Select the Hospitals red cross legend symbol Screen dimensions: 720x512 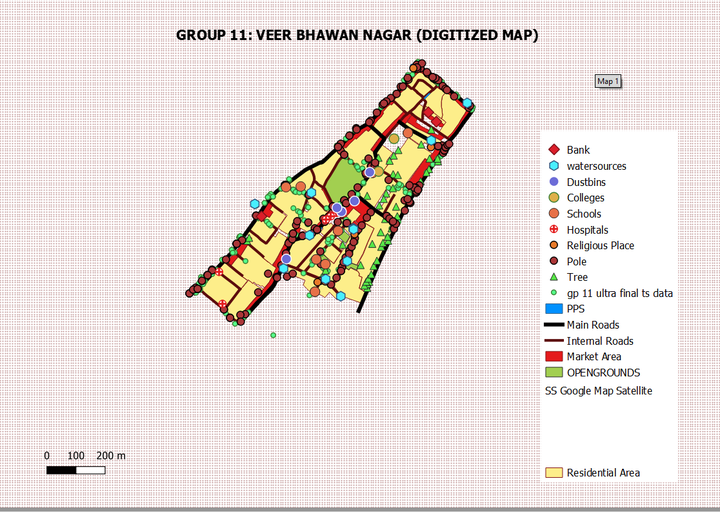click(x=553, y=230)
